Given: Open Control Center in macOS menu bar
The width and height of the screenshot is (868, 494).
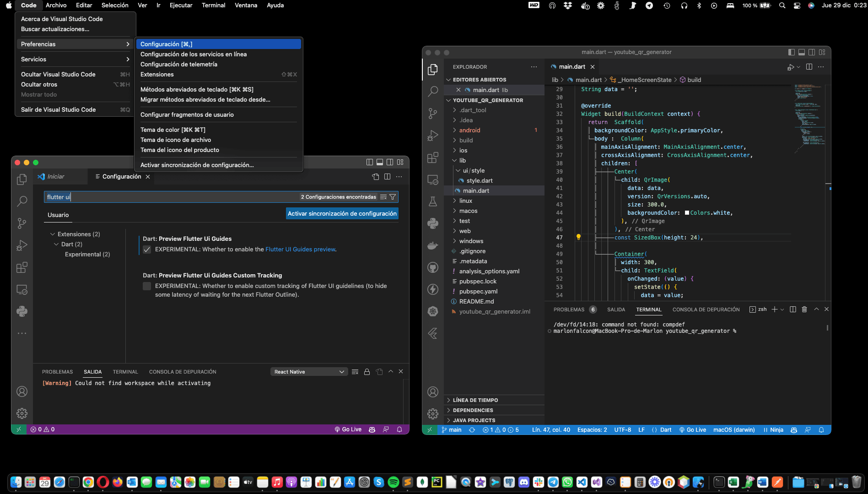Looking at the screenshot, I should pos(797,5).
